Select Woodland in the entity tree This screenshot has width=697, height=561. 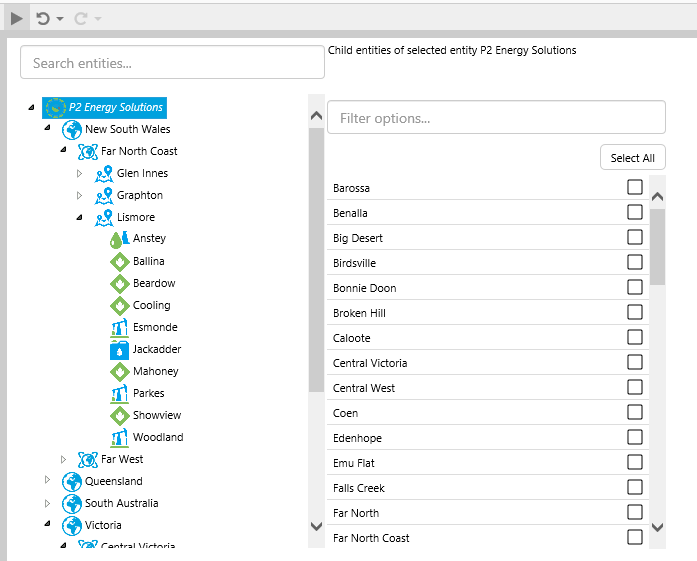click(x=158, y=438)
